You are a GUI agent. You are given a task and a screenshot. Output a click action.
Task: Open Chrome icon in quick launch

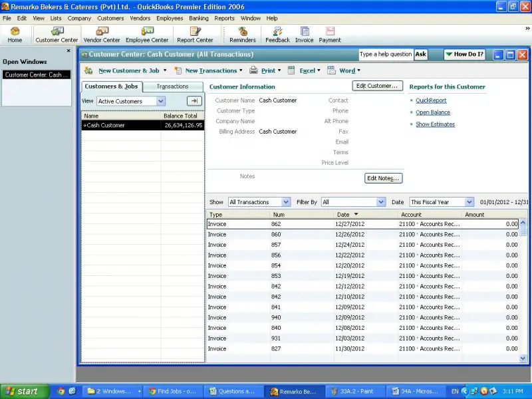61,391
